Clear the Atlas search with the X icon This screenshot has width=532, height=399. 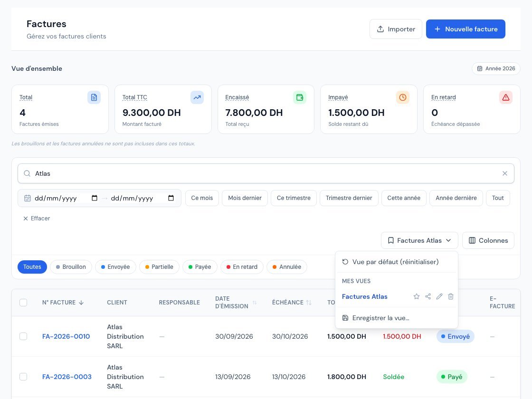tap(505, 173)
